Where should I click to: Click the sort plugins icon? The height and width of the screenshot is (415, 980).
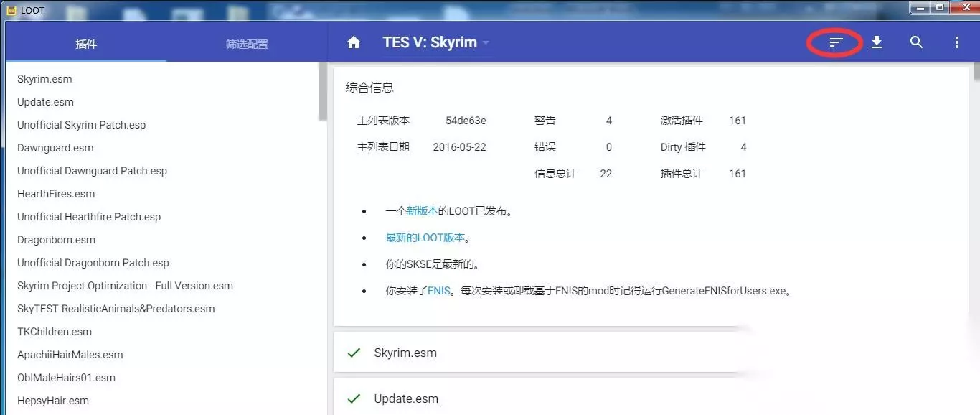[x=835, y=43]
